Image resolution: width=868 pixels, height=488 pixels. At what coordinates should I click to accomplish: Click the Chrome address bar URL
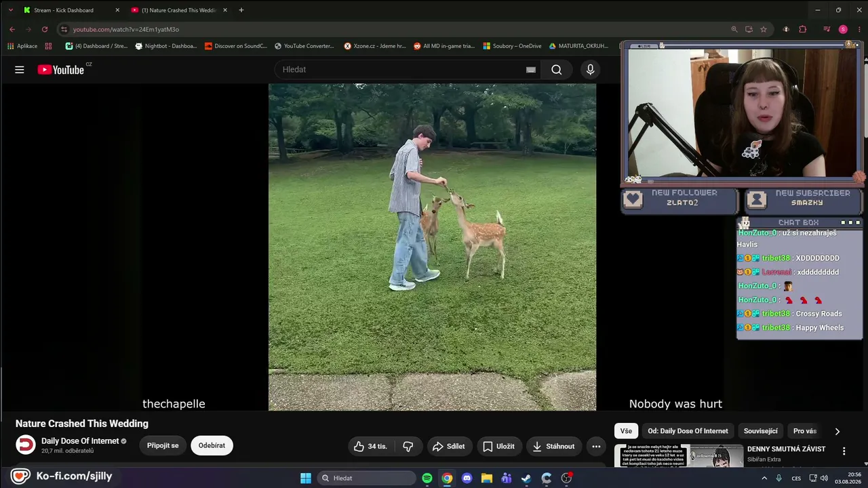click(126, 29)
